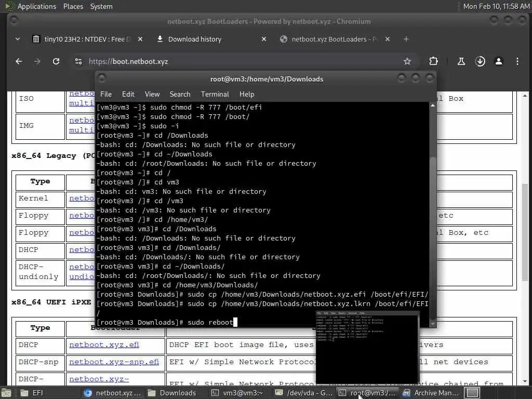The height and width of the screenshot is (399, 532).
Task: Open the Places menu
Action: point(73,6)
